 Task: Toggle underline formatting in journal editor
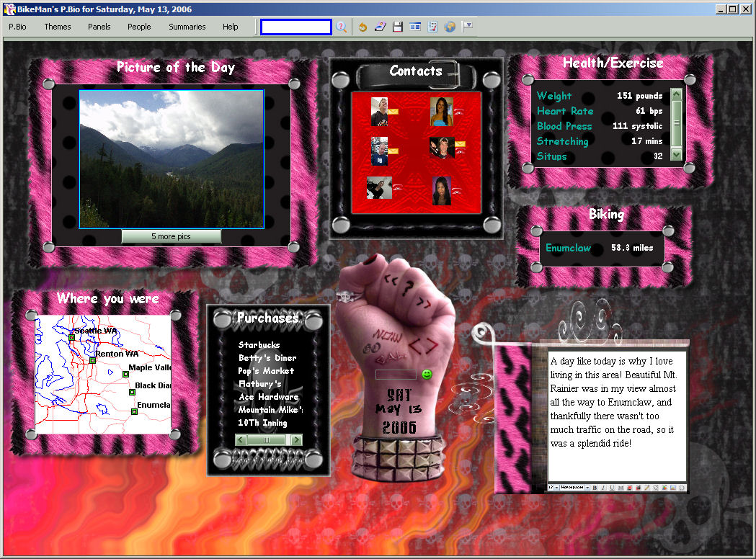pos(611,488)
